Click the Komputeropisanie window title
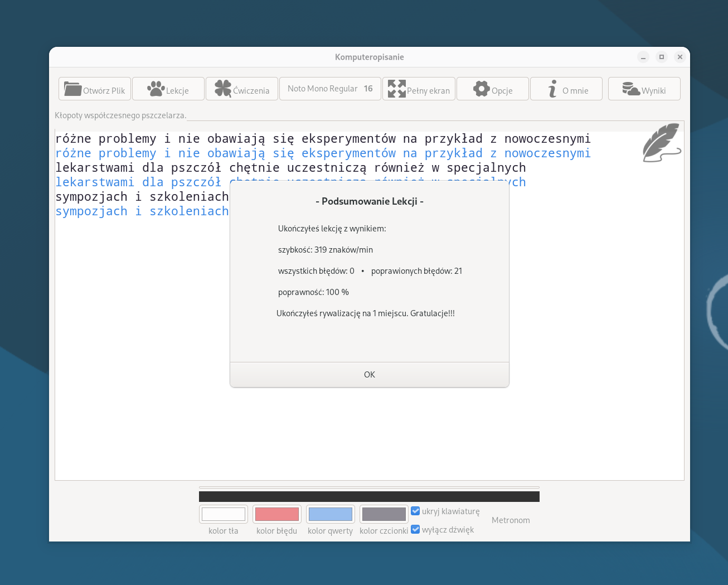Viewport: 728px width, 585px height. point(370,57)
